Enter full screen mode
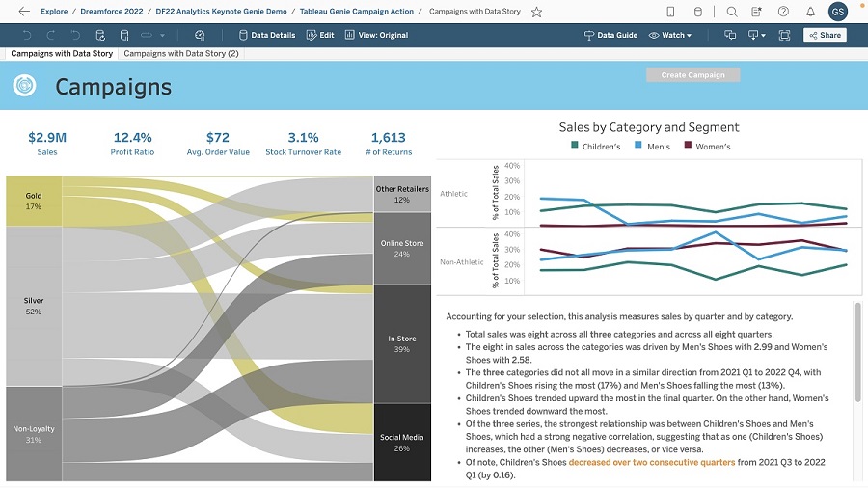The image size is (868, 488). (784, 35)
